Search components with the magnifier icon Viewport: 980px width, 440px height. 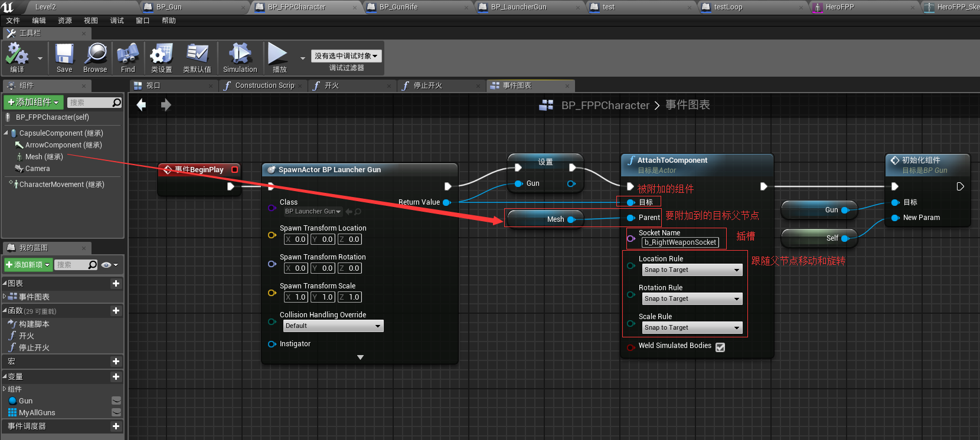pyautogui.click(x=117, y=103)
